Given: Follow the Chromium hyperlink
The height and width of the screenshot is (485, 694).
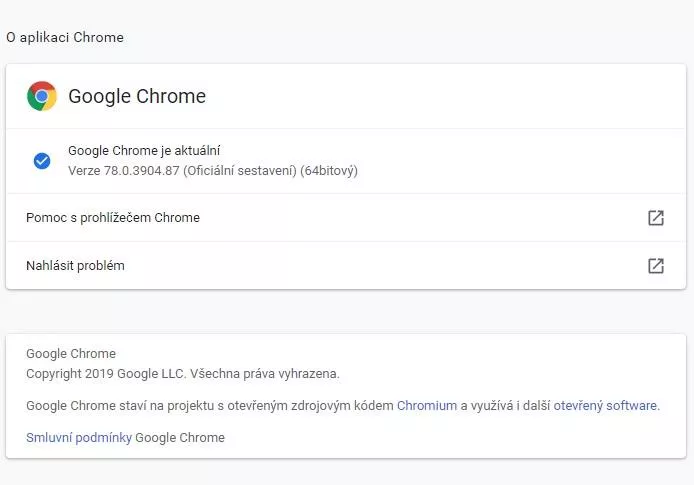Looking at the screenshot, I should coord(427,405).
